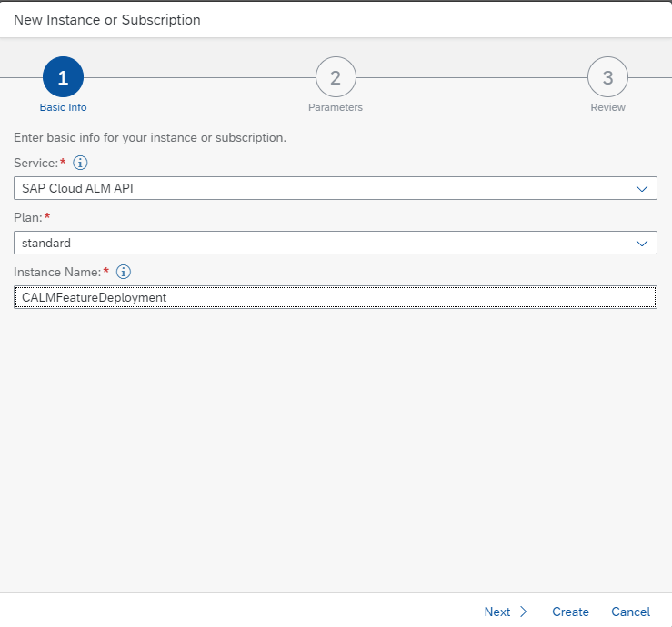Click the 'Enter basic info' description text

(150, 137)
